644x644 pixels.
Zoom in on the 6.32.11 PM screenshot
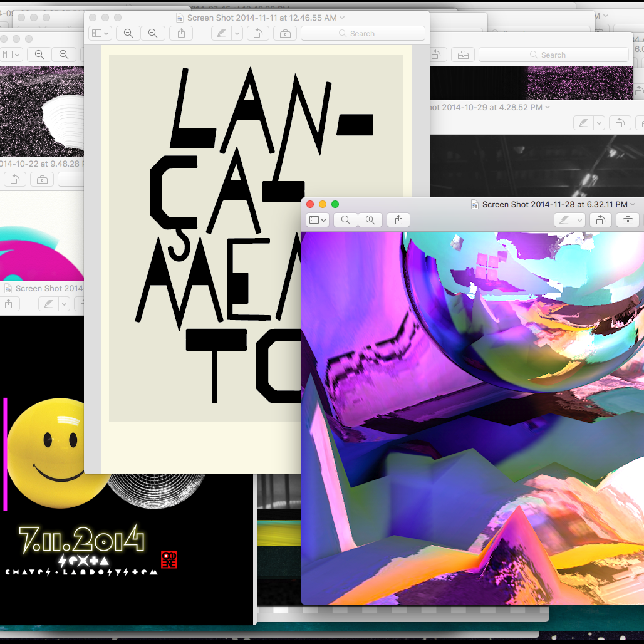point(370,220)
